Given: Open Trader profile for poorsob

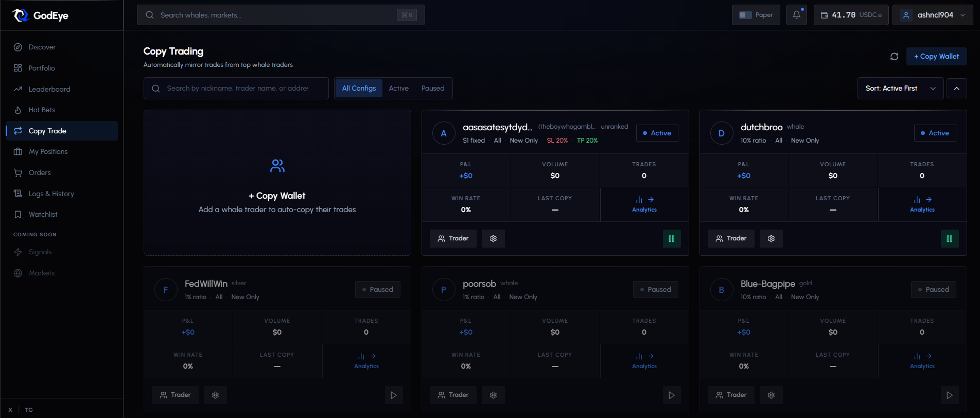Looking at the screenshot, I should point(453,395).
